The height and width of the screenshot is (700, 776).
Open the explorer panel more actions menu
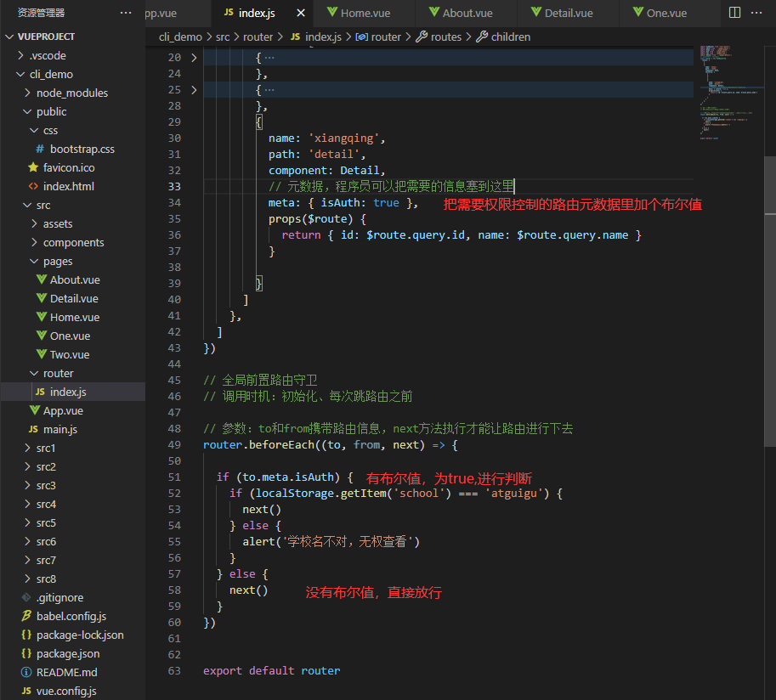pos(126,13)
